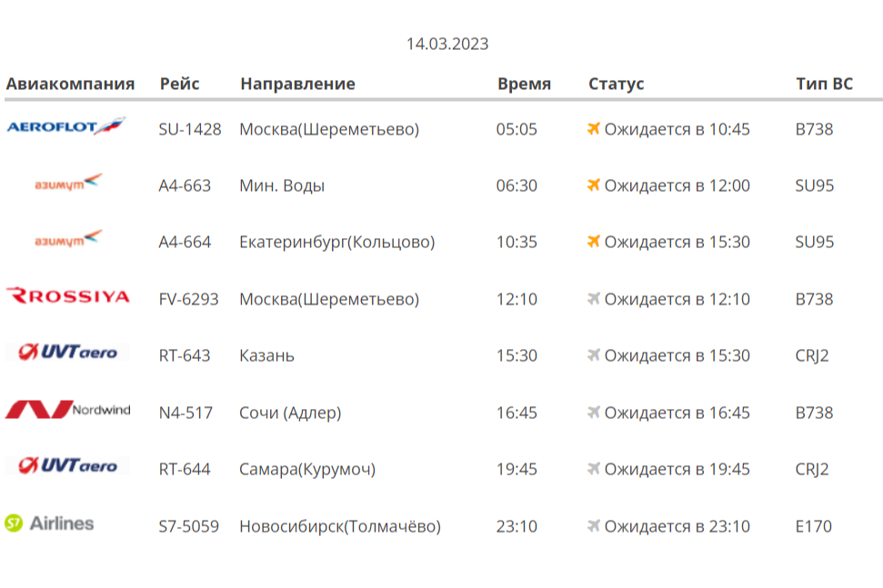Click the Тип ВС column header
883x588 pixels.
(825, 84)
